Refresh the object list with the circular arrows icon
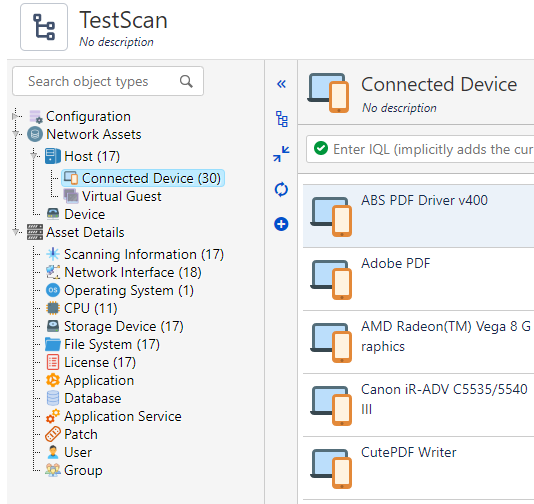 click(x=281, y=189)
